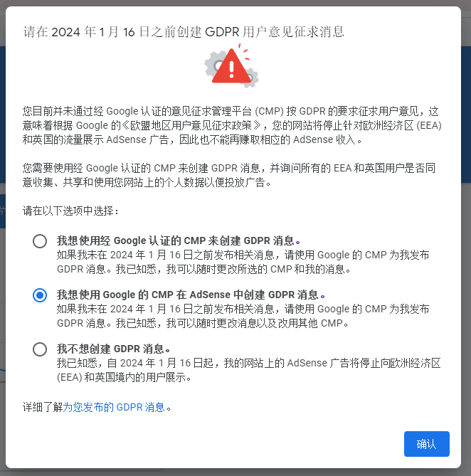This screenshot has width=471, height=476.
Task: Click the 详细了解 text before the link
Action: coord(43,407)
